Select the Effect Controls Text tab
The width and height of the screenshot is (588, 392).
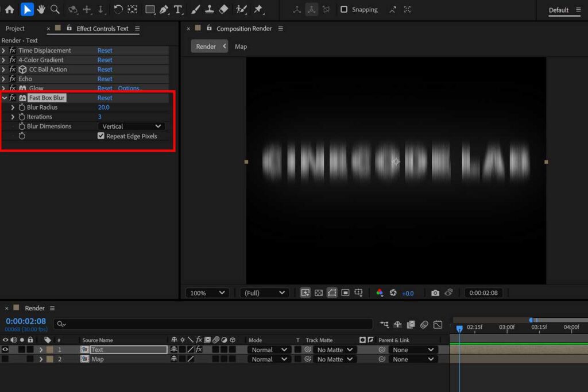102,29
